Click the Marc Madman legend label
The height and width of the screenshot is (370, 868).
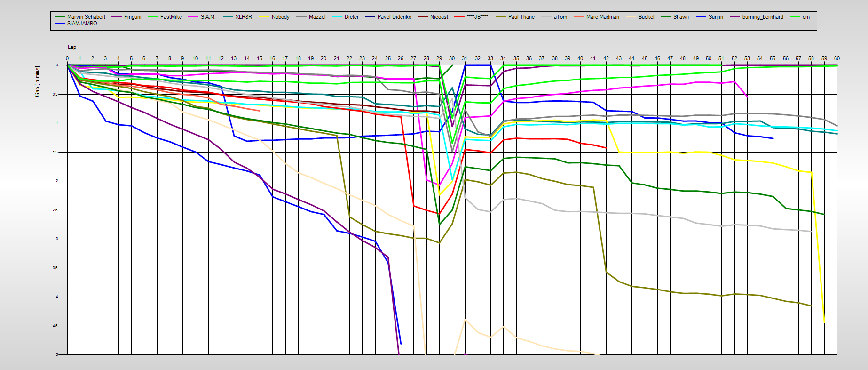click(x=602, y=17)
